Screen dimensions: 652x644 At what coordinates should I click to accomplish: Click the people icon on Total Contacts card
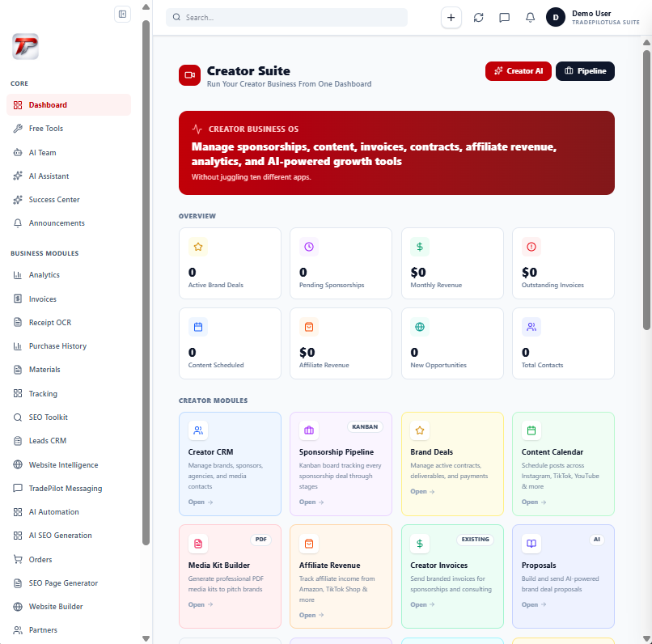(531, 327)
